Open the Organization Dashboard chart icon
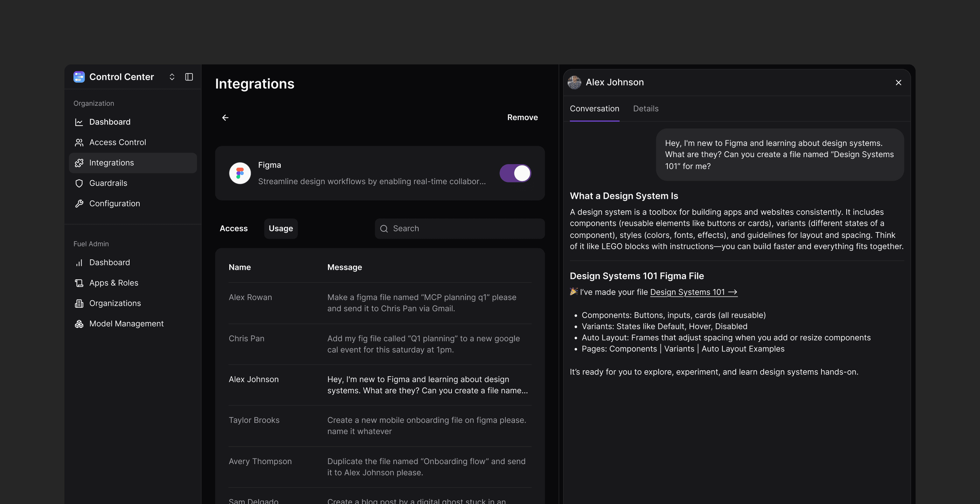 pyautogui.click(x=79, y=122)
